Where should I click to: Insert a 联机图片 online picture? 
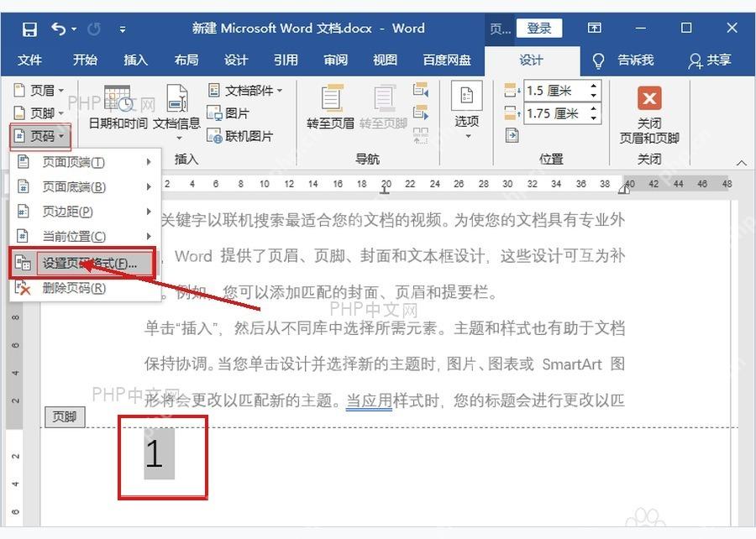pos(239,136)
